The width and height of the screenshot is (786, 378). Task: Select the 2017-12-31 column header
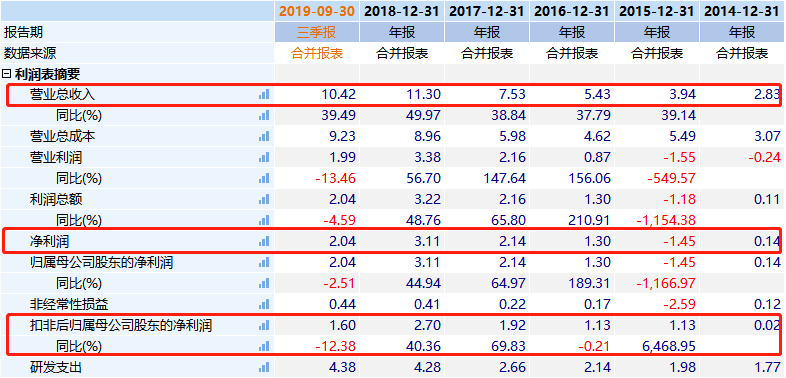pos(487,11)
